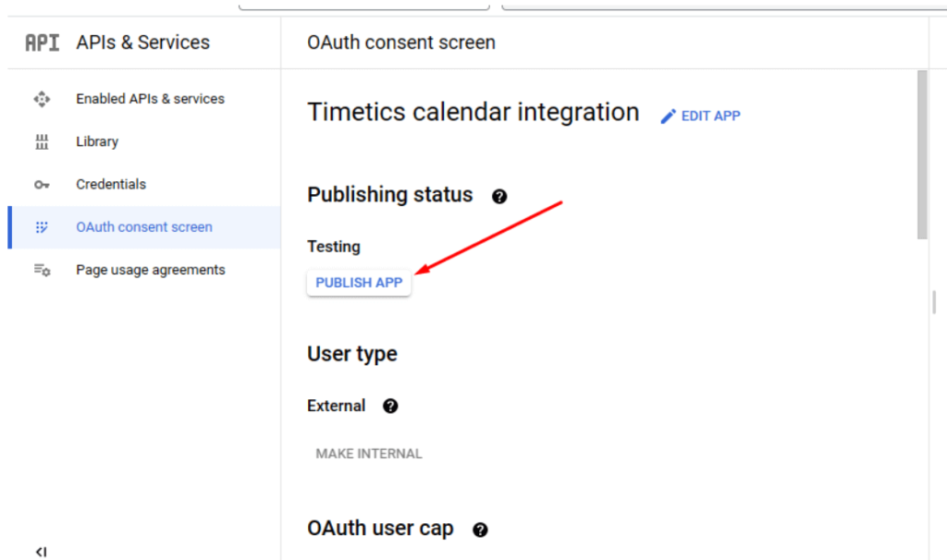Click the vertical scrollbar thumb
The image size is (947, 560).
tap(922, 154)
